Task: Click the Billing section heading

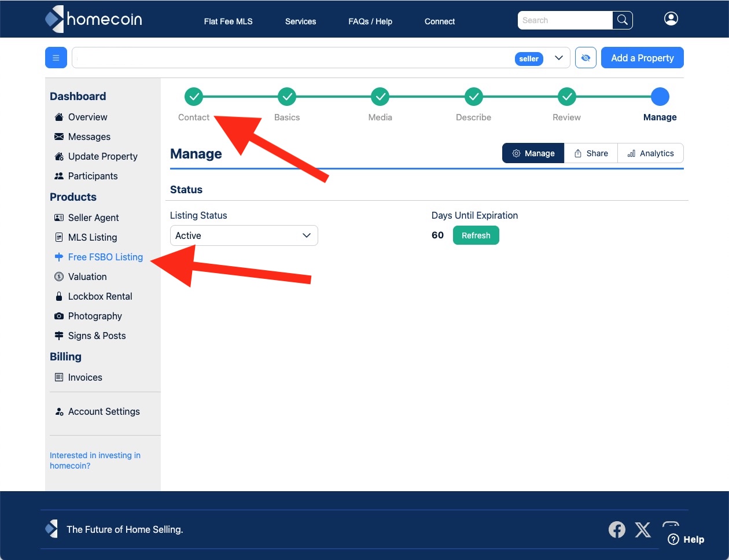Action: 65,356
